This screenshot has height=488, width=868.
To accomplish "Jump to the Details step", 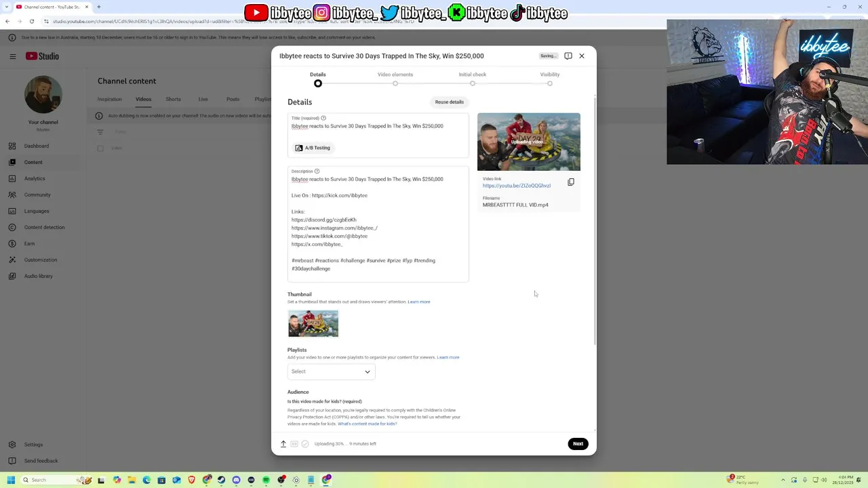I will [318, 79].
